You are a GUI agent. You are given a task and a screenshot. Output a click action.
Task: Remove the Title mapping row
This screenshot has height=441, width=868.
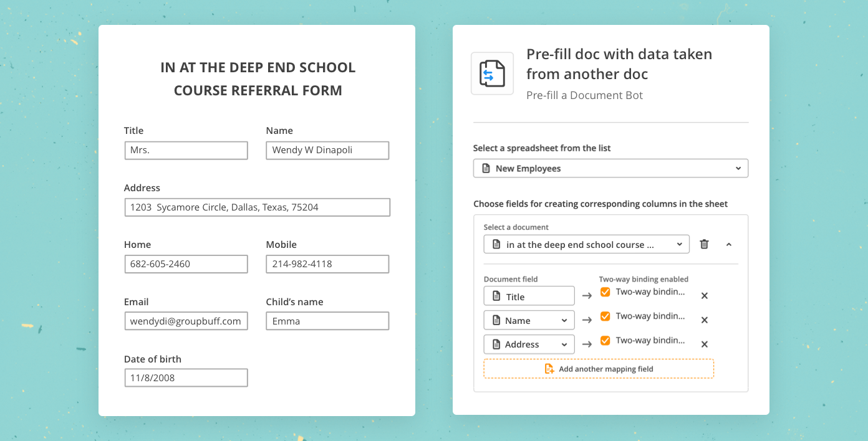point(704,296)
